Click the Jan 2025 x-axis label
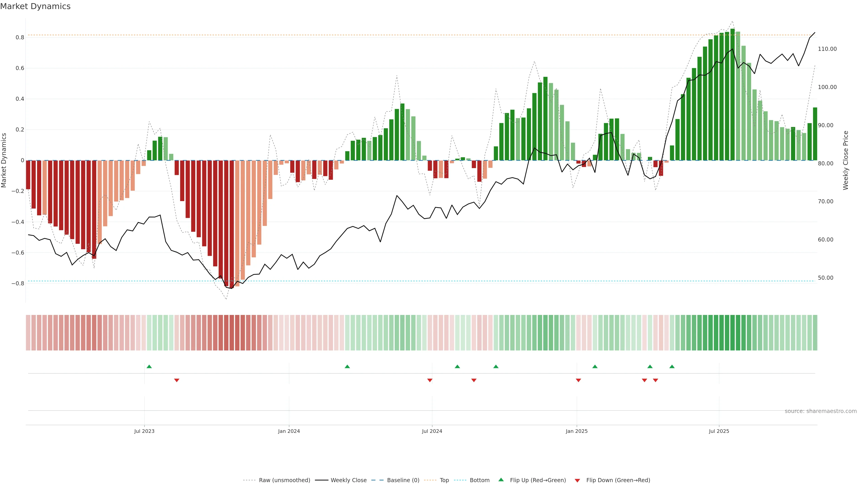 577,431
